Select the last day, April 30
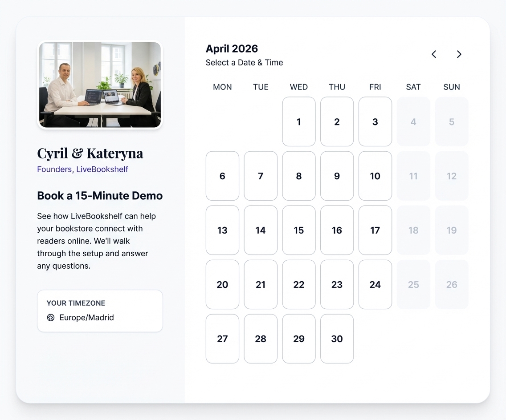506x420 pixels. tap(337, 339)
